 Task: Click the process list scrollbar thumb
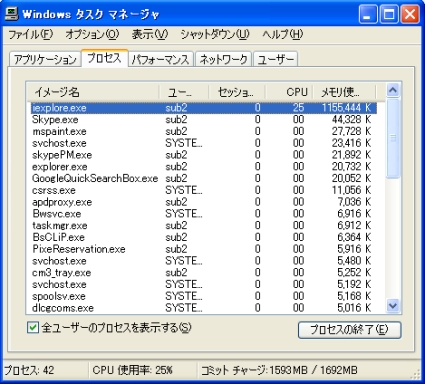click(x=393, y=138)
